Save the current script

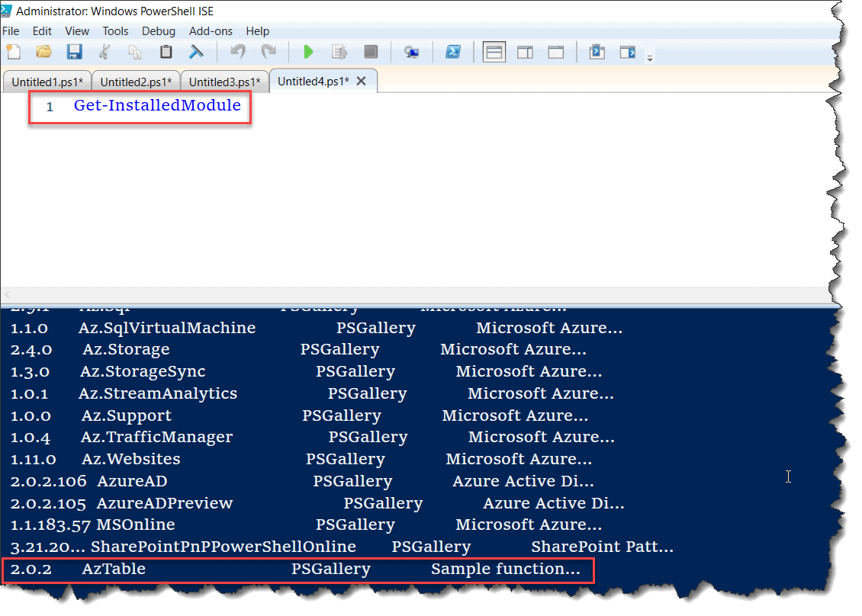tap(74, 52)
